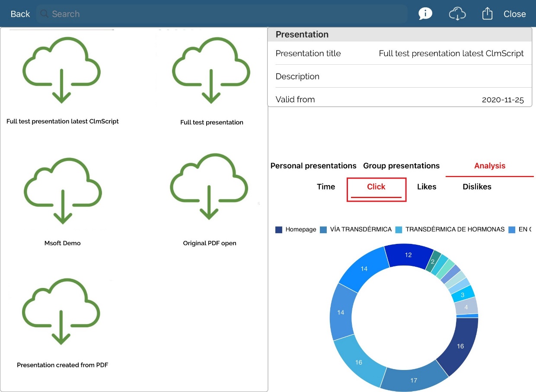The image size is (536, 392).
Task: Open the Group presentations tab
Action: tap(401, 166)
